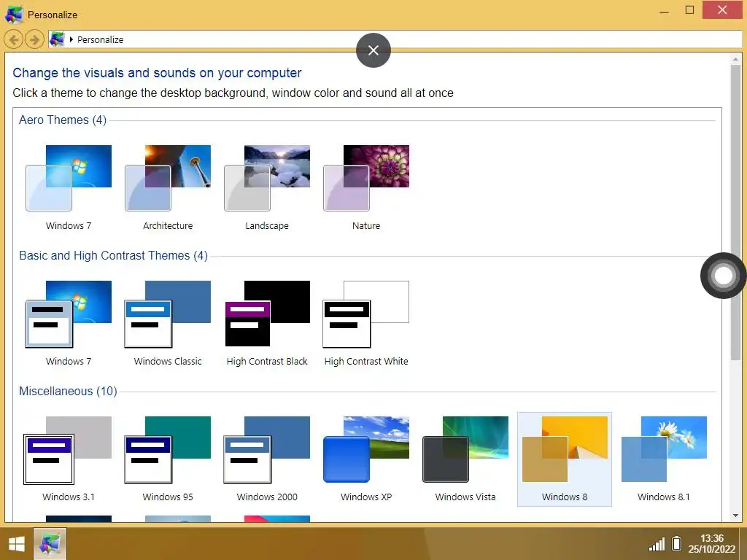The width and height of the screenshot is (747, 560).
Task: Click the scrollbar down arrow
Action: pos(735,516)
